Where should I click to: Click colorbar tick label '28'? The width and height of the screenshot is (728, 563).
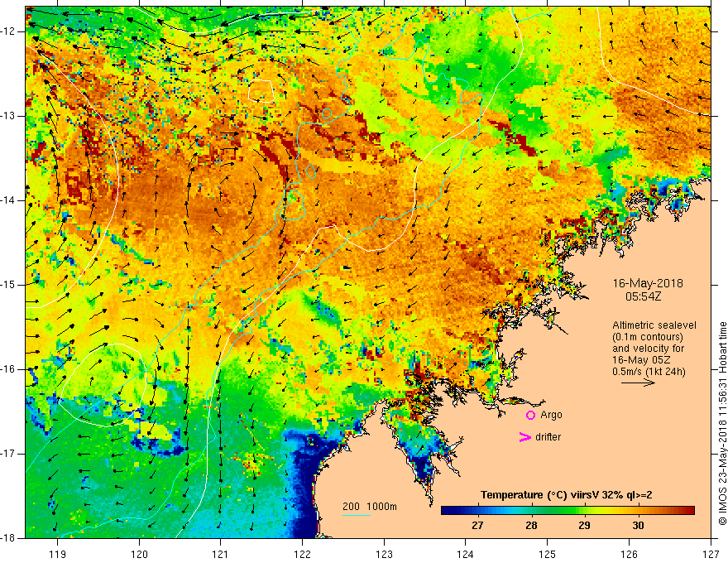pos(530,526)
